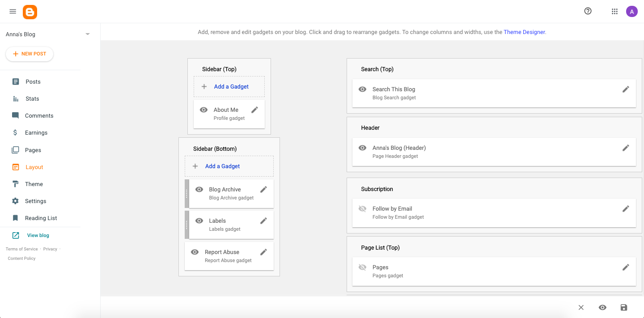
Task: Open the hamburger main menu
Action: [x=13, y=12]
